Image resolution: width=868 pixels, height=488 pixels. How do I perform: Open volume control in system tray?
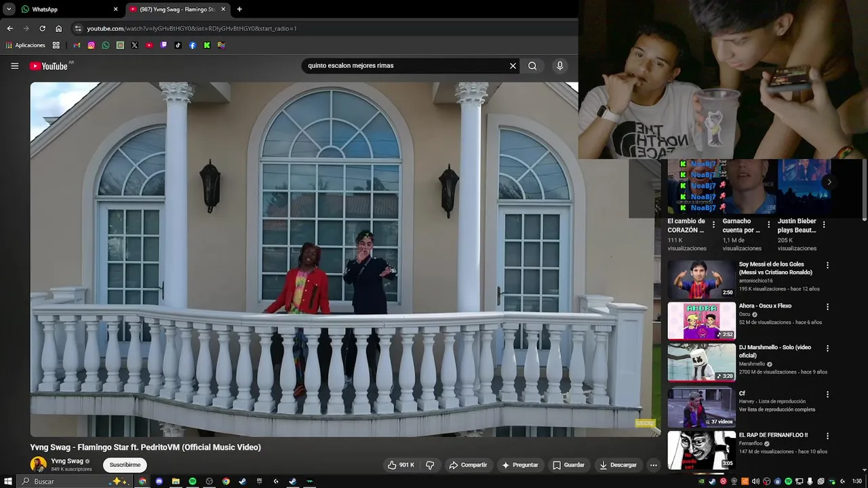(x=755, y=481)
